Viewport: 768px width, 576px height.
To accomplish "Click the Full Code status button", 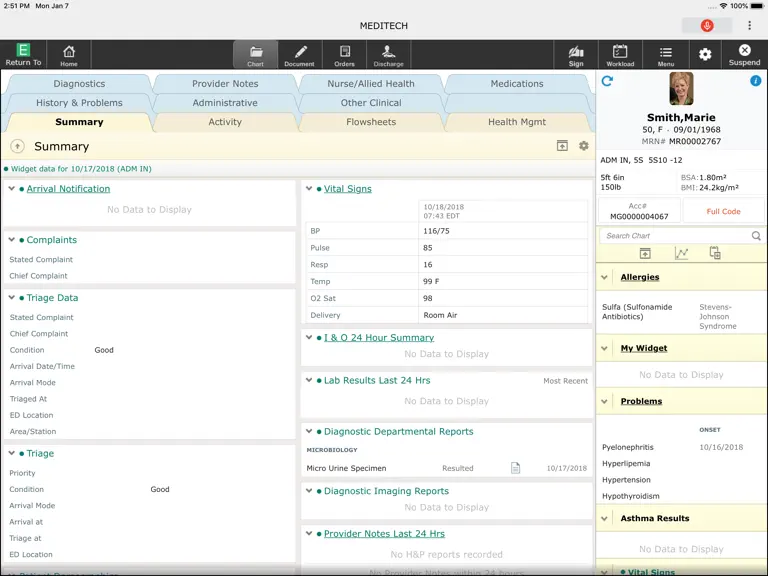I will (x=723, y=212).
